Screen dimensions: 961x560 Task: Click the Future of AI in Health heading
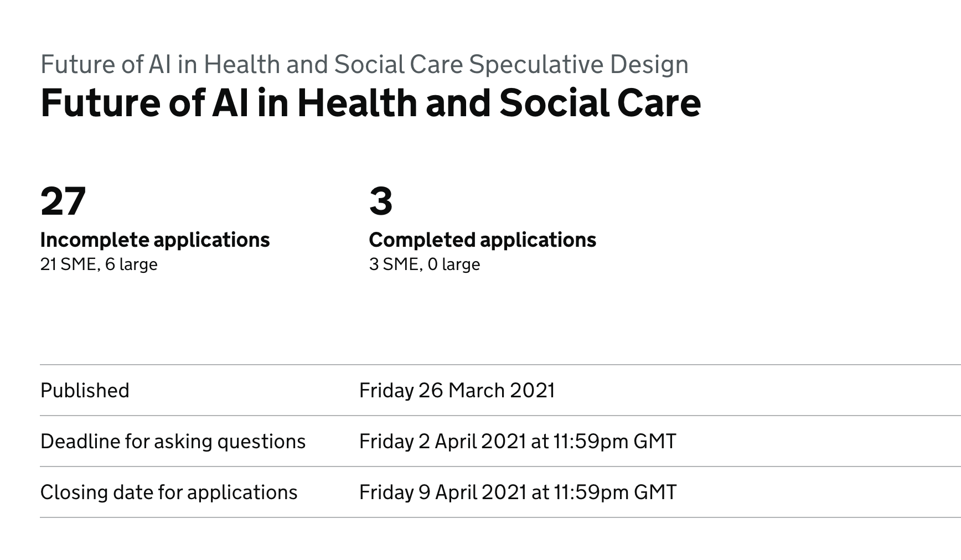370,103
